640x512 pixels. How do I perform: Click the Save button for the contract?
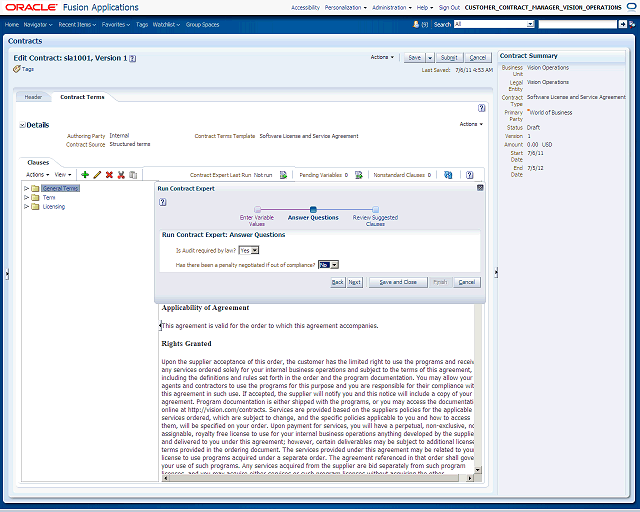coord(415,58)
